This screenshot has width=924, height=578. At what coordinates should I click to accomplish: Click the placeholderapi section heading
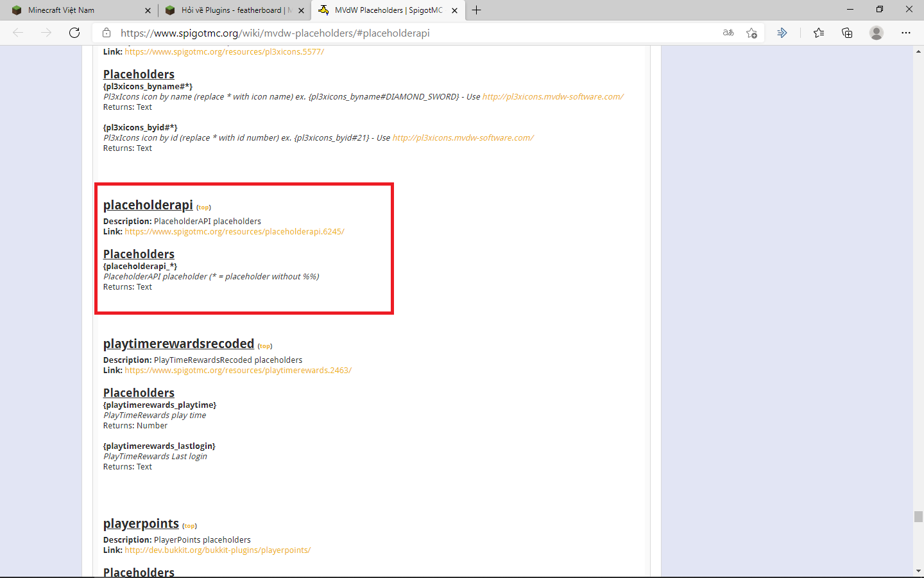pyautogui.click(x=148, y=205)
